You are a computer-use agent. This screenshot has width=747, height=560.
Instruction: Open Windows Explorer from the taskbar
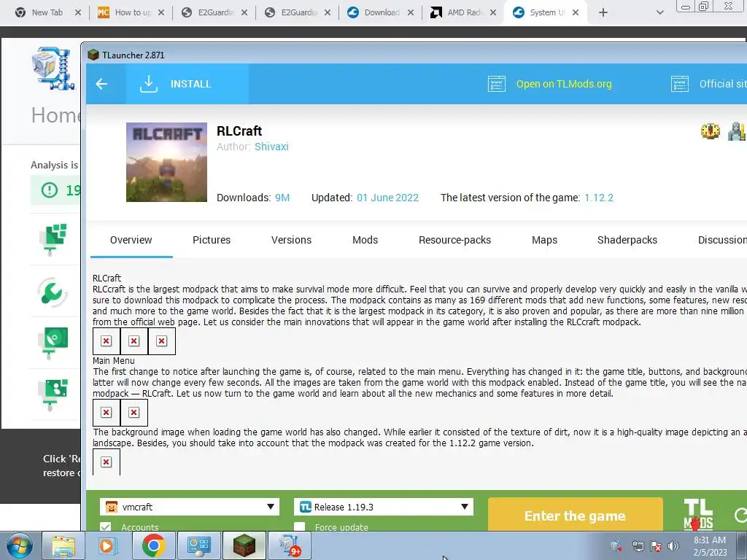click(63, 545)
